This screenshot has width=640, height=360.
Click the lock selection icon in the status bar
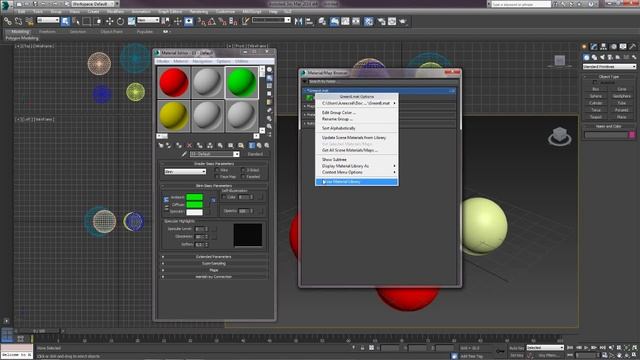coord(362,348)
